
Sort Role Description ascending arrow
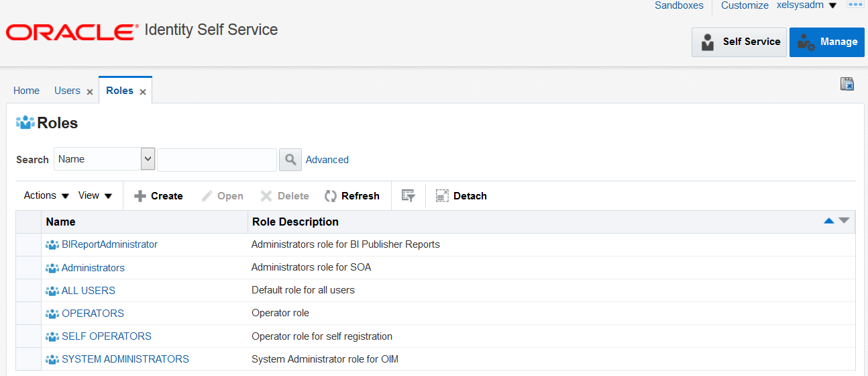click(829, 221)
